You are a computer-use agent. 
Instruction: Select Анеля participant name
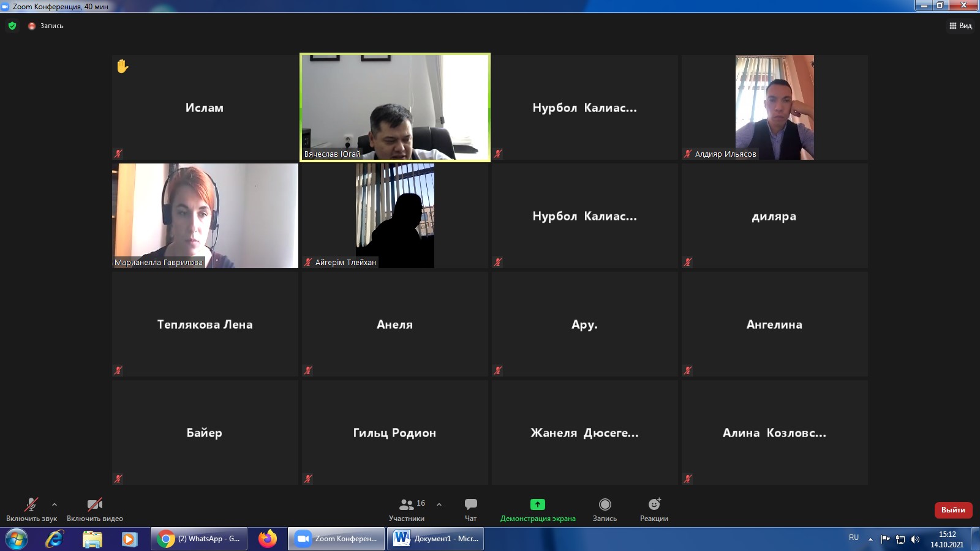[394, 324]
